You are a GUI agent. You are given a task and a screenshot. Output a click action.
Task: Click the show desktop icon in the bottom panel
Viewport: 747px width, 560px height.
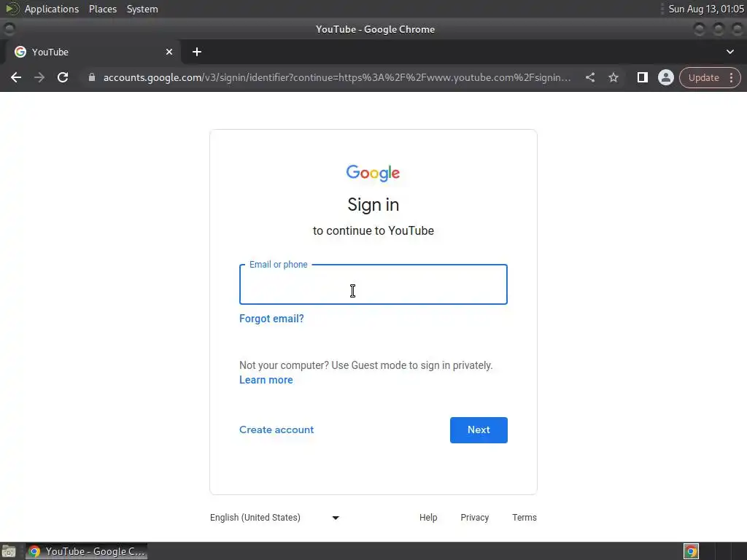(x=9, y=552)
